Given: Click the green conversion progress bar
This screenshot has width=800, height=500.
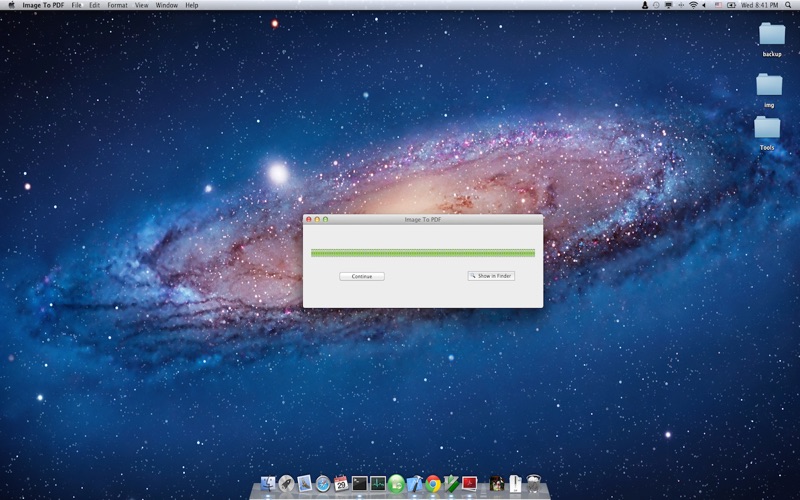Looking at the screenshot, I should click(422, 253).
